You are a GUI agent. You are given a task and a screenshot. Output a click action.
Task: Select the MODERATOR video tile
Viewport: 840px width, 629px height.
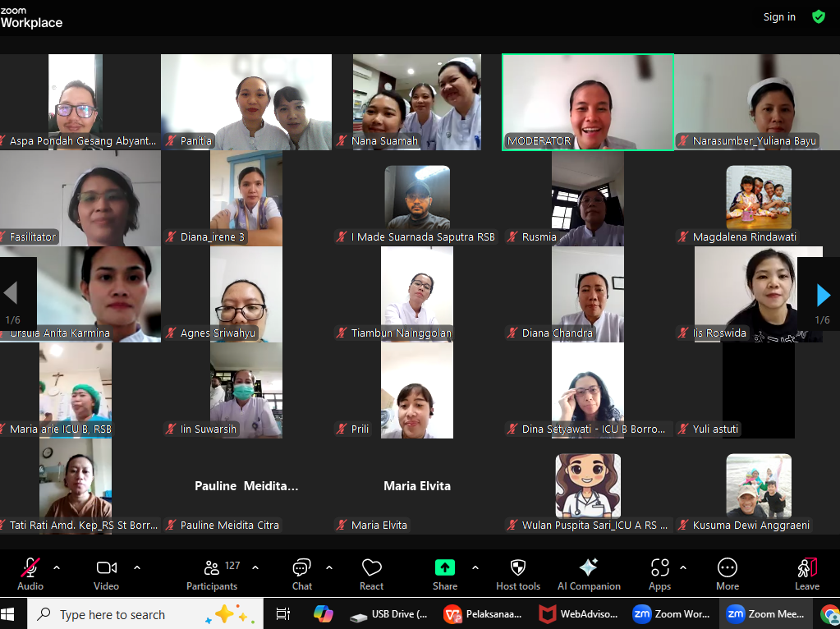[x=588, y=102]
